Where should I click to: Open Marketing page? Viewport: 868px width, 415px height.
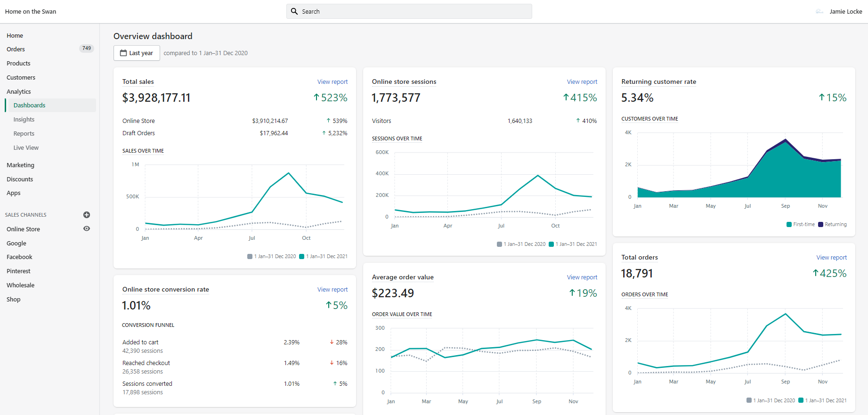20,165
